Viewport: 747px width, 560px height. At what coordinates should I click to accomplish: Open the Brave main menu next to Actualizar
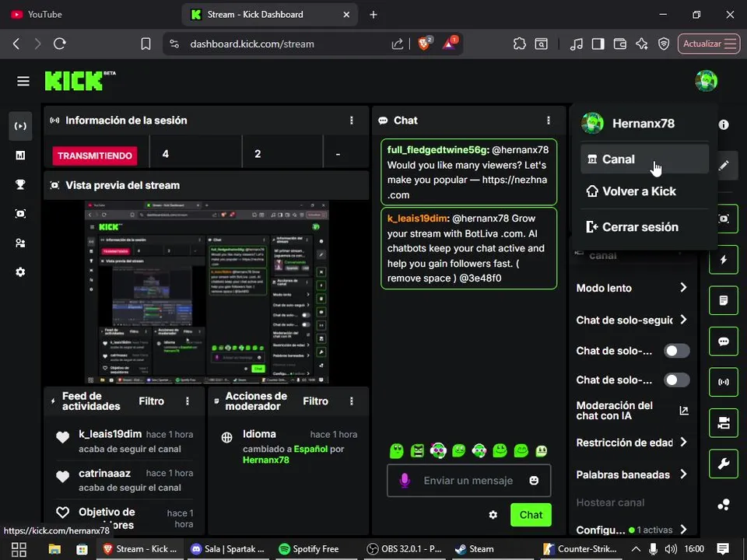click(x=731, y=44)
